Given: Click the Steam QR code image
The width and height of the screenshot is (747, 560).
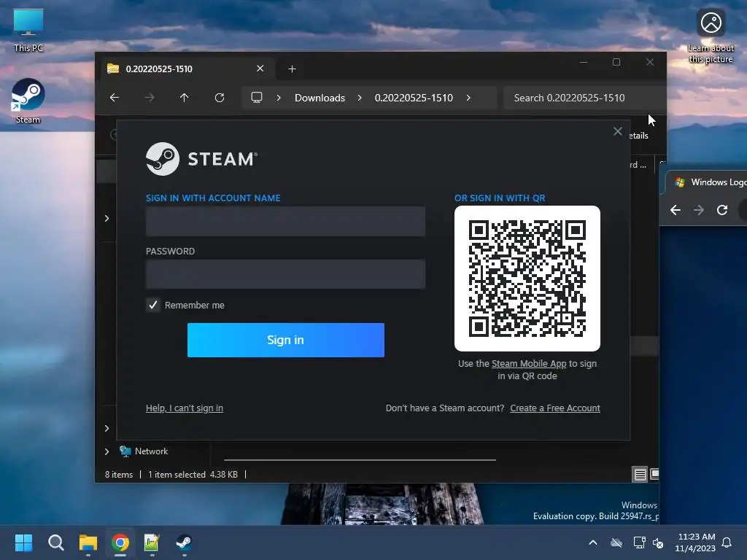Looking at the screenshot, I should (x=527, y=278).
